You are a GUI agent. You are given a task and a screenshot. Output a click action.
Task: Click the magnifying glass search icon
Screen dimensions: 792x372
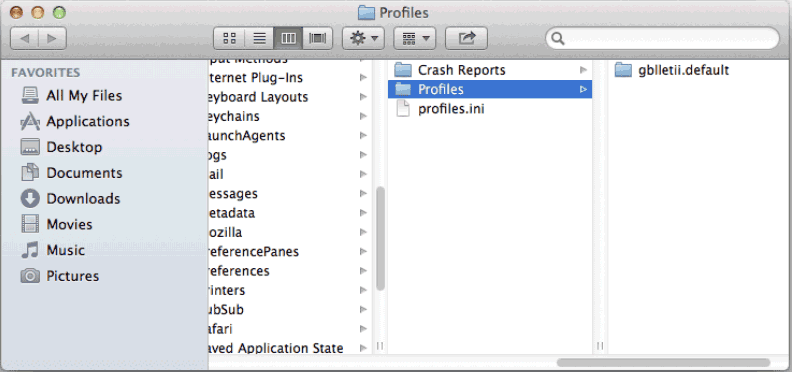pos(558,38)
